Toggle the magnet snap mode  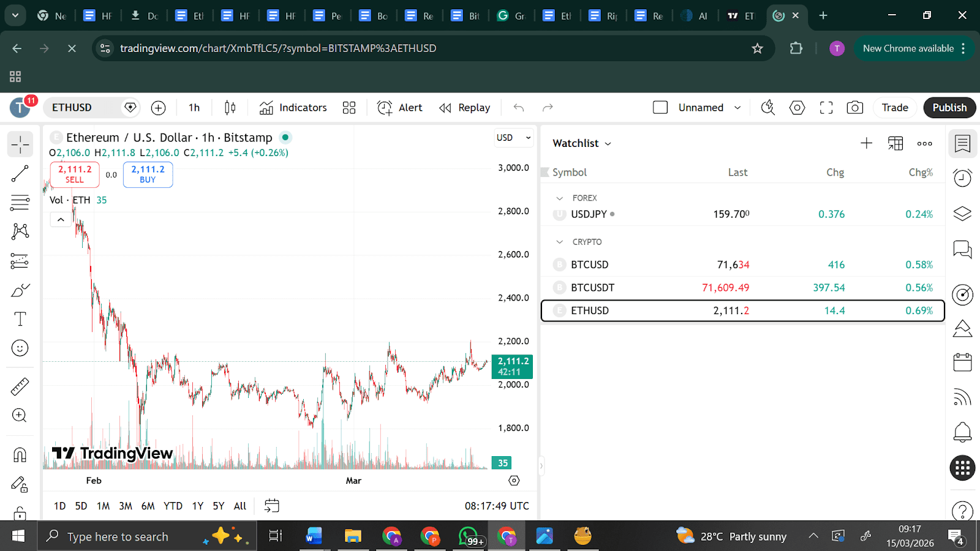click(20, 455)
